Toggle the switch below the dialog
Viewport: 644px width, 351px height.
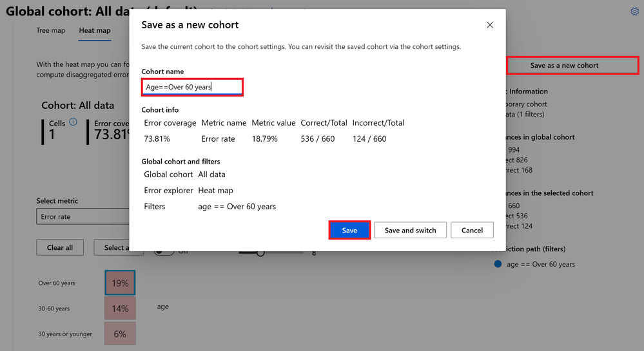click(164, 252)
